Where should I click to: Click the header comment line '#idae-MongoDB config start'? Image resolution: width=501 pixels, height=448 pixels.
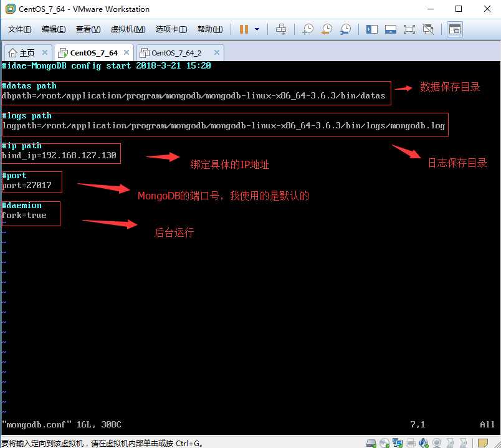[x=106, y=66]
